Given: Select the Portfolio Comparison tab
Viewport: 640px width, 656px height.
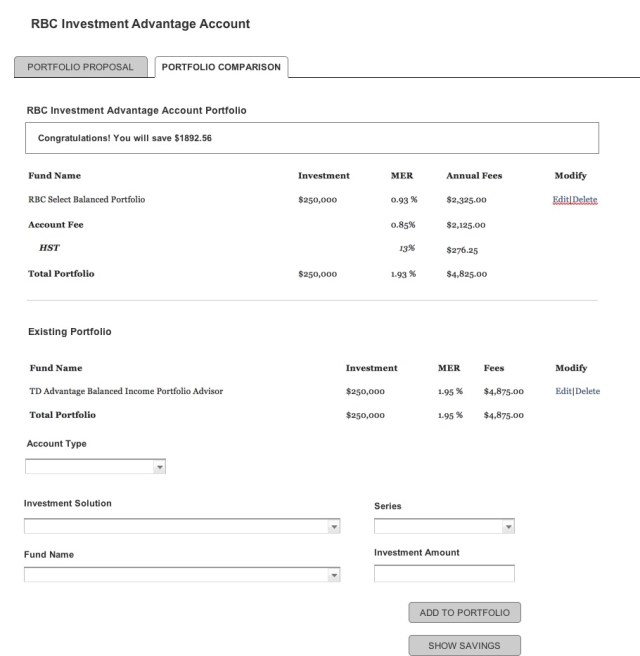Looking at the screenshot, I should (221, 67).
